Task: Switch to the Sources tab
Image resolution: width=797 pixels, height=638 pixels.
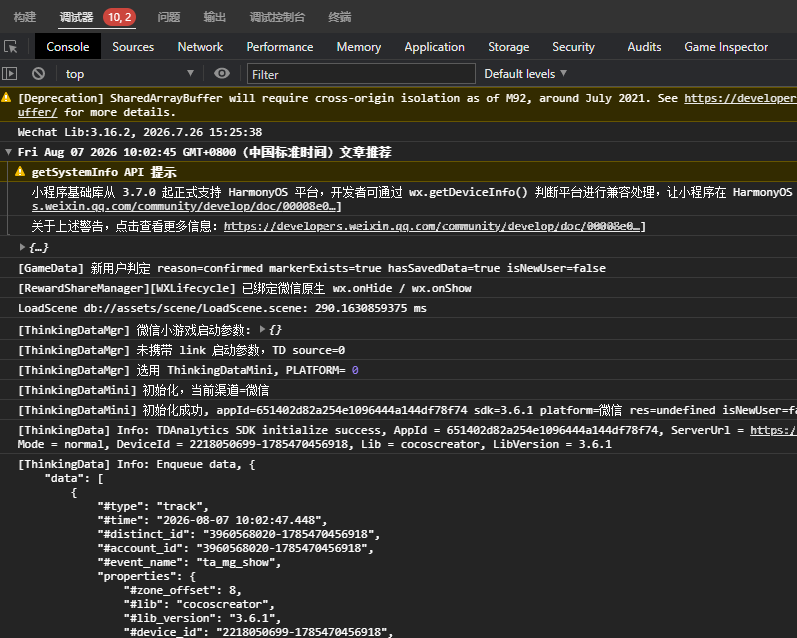Action: click(x=133, y=47)
